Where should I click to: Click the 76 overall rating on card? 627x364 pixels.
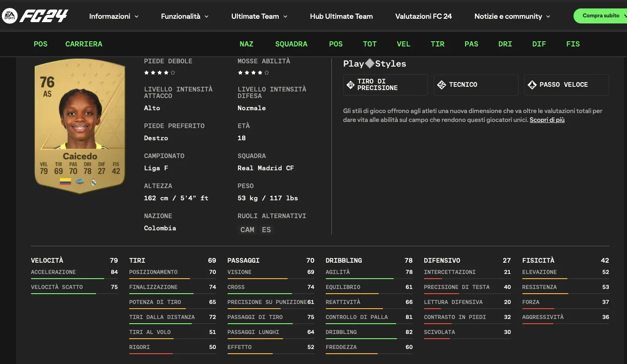(47, 83)
